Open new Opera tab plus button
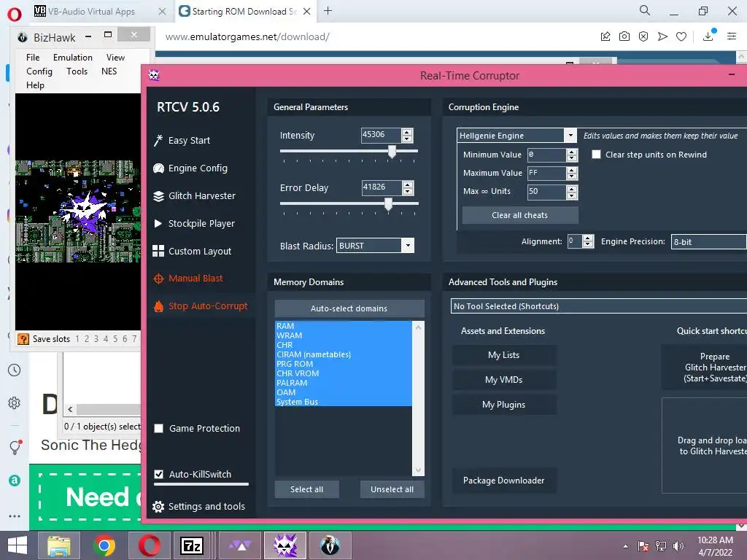This screenshot has height=560, width=747. pos(328,10)
